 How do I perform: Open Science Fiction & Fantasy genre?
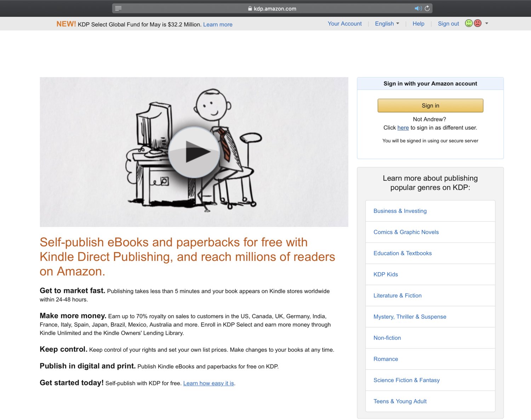tap(430, 380)
